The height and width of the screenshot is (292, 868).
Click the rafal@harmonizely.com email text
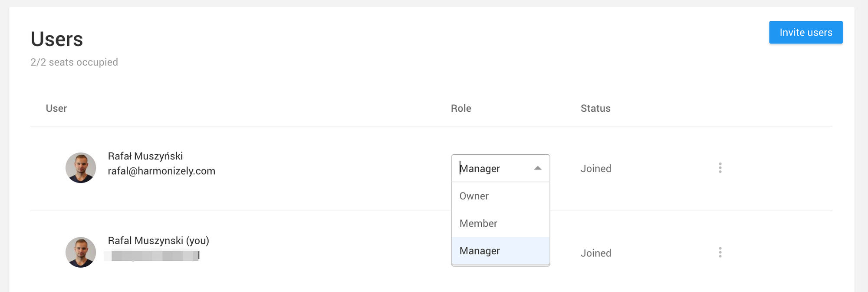(161, 171)
